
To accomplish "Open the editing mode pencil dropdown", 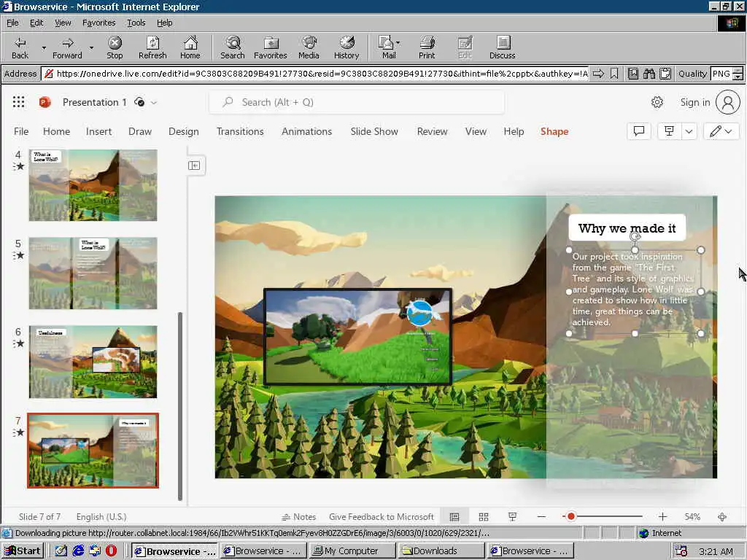I will coord(721,131).
